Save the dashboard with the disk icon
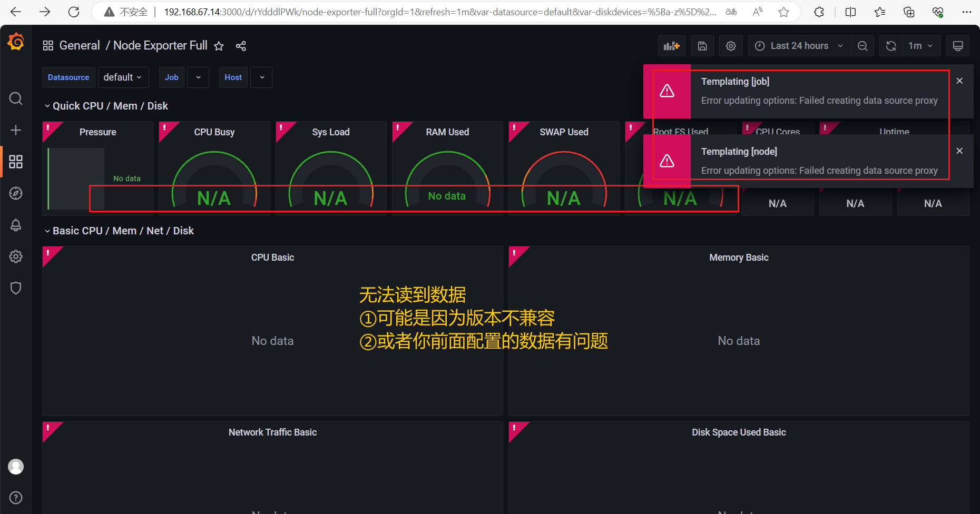 (702, 46)
